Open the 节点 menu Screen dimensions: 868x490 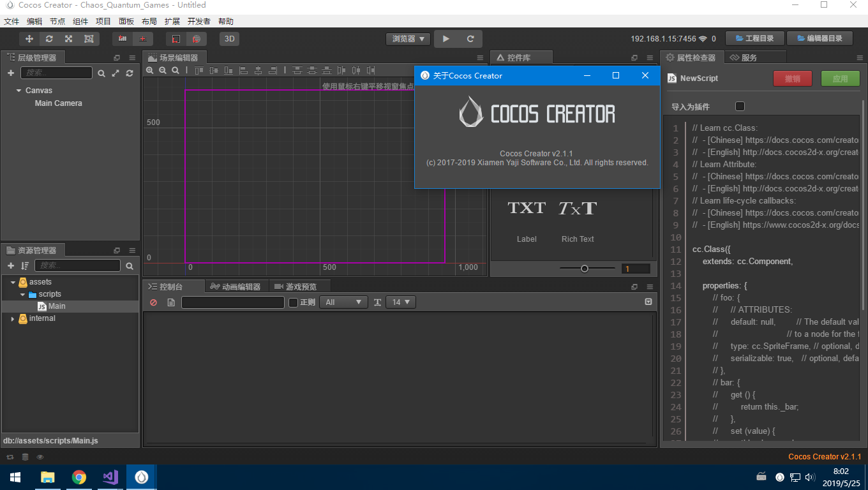57,21
